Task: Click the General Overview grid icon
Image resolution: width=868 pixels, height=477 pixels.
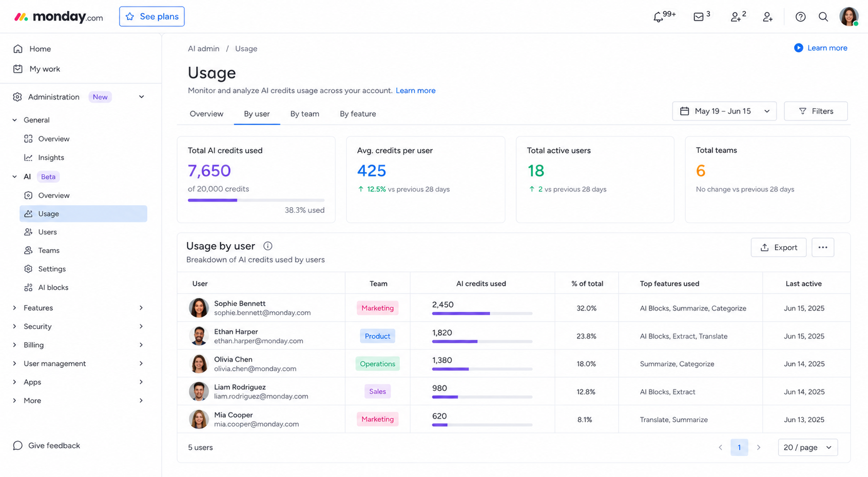Action: 28,139
